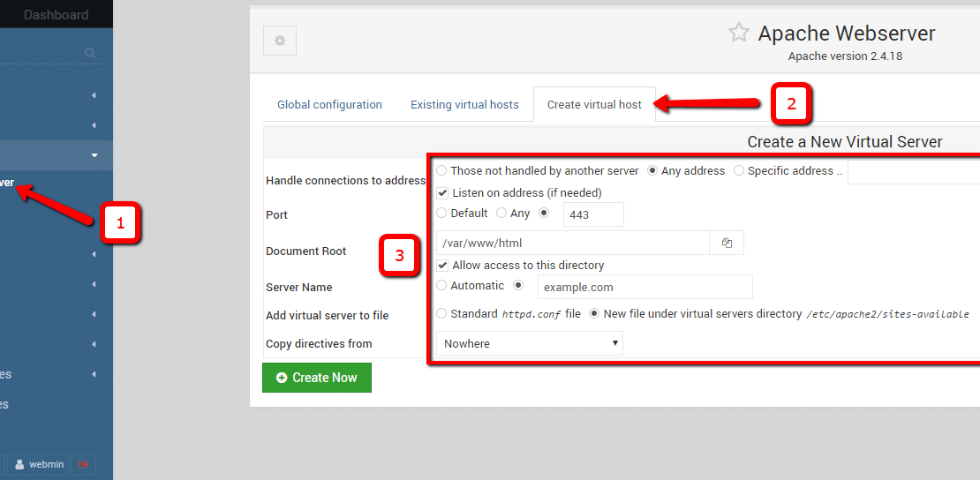The height and width of the screenshot is (480, 980).
Task: Open file chooser beside Document Root field
Action: [x=727, y=243]
